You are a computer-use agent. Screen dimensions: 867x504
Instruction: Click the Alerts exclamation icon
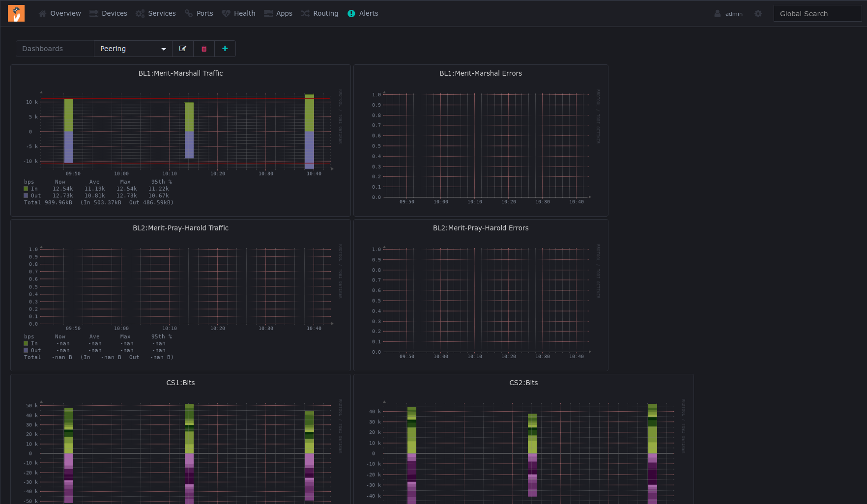(x=351, y=14)
